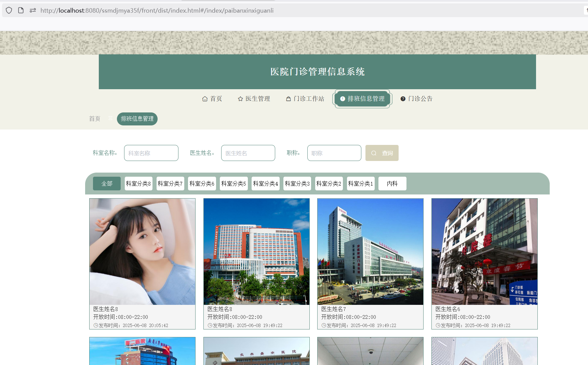Open the 医生姓名7 hospital building thumbnail
The image size is (588, 365).
coord(370,252)
